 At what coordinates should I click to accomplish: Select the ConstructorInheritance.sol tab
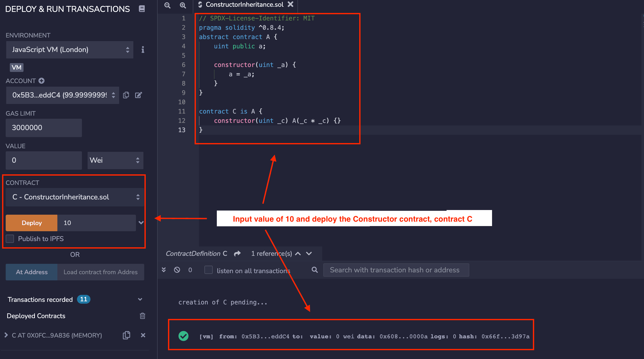click(x=244, y=5)
